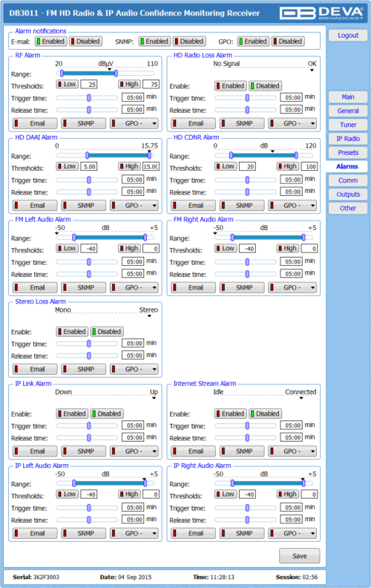Open GPO dropdown in IP Right Audio Alarm
371x588 pixels.
click(x=292, y=533)
